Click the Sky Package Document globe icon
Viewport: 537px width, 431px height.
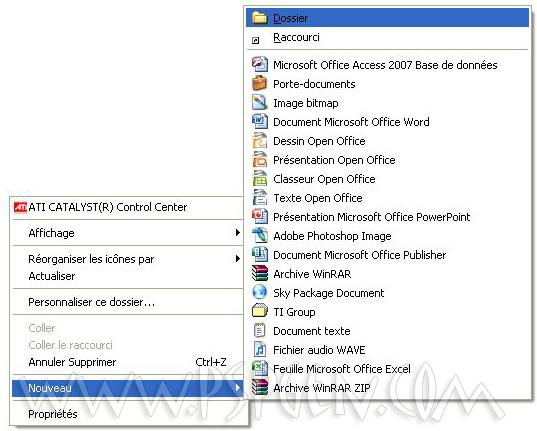(259, 292)
